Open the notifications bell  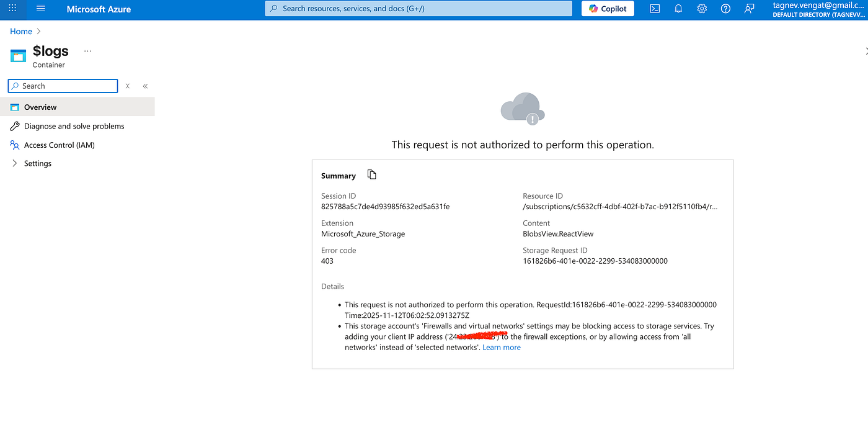coord(678,9)
